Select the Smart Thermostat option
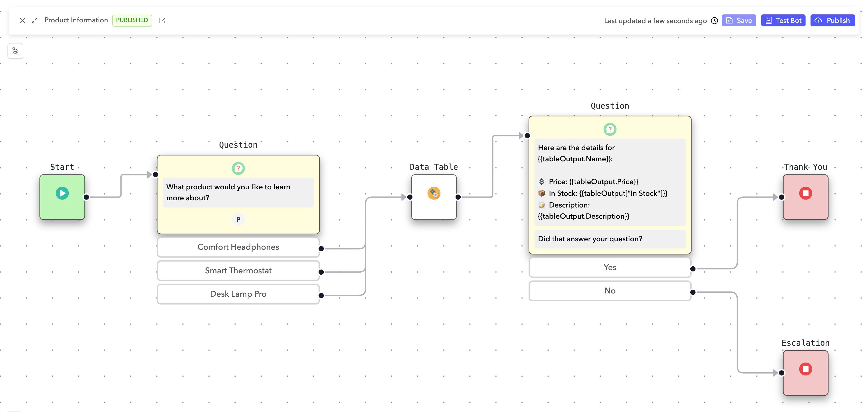 238,271
